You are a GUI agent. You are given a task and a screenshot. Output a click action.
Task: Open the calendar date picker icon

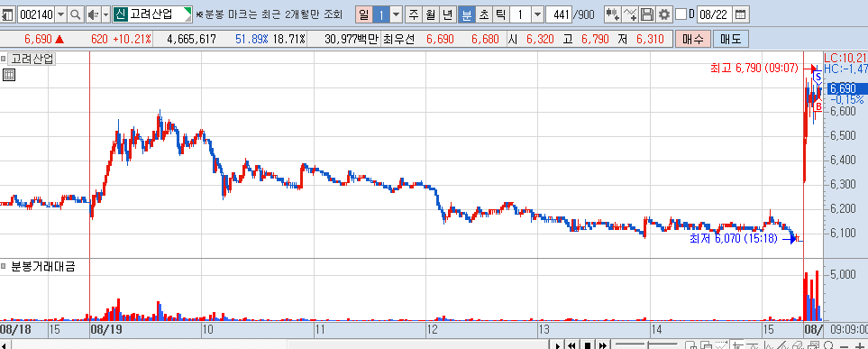740,14
